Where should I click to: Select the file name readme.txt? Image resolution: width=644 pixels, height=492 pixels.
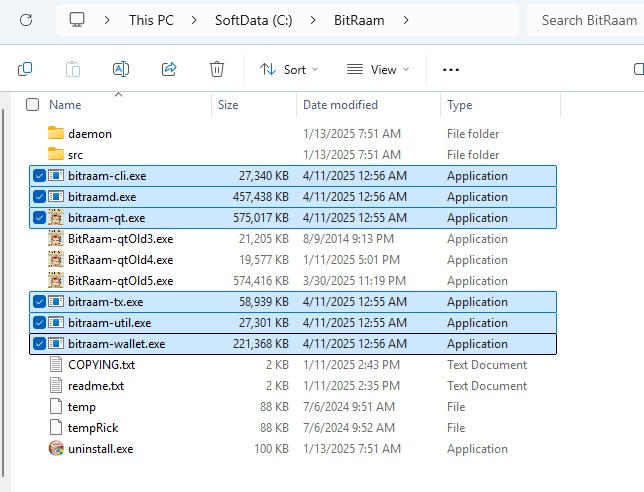[96, 386]
